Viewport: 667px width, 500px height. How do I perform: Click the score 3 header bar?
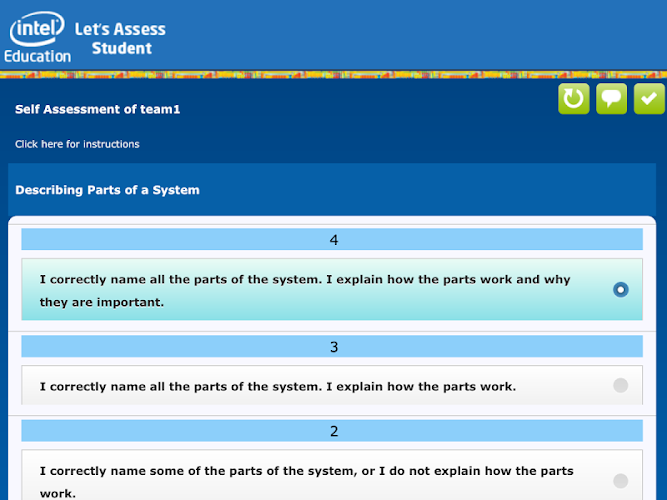332,347
